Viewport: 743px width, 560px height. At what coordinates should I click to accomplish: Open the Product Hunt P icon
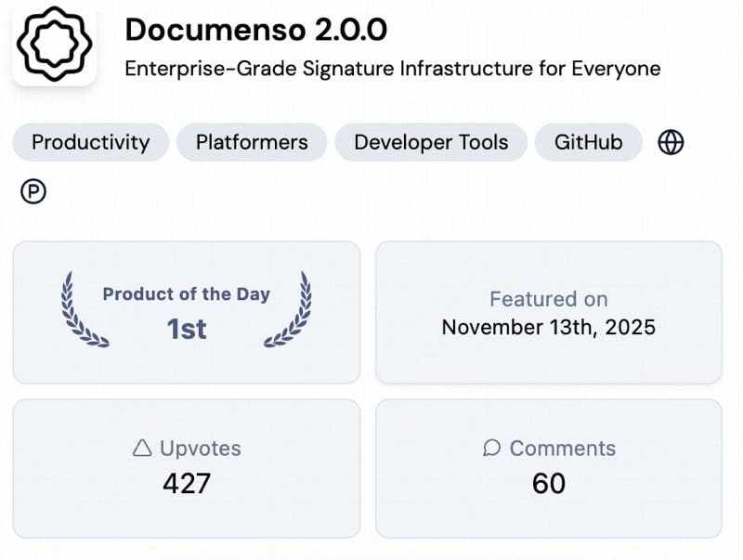33,192
